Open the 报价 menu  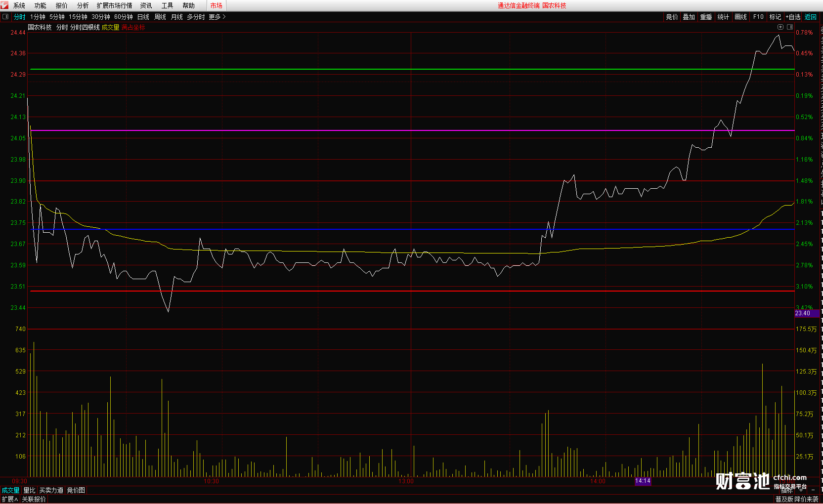tap(62, 5)
